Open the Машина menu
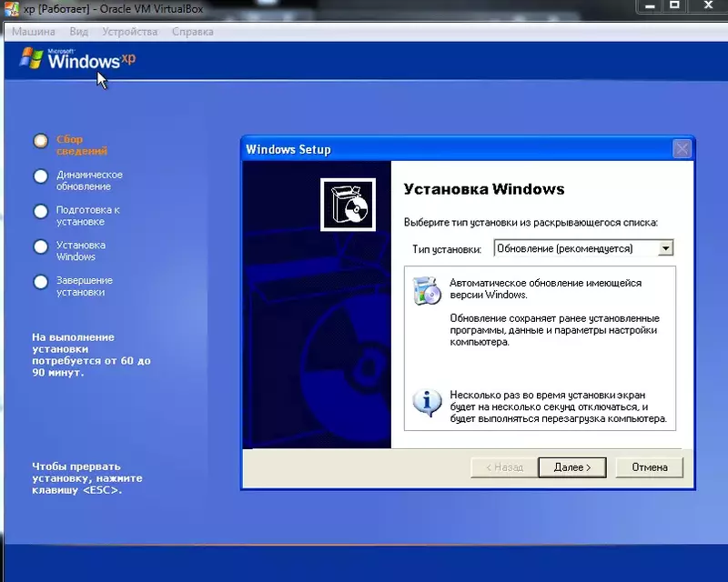The height and width of the screenshot is (582, 728). [x=33, y=32]
